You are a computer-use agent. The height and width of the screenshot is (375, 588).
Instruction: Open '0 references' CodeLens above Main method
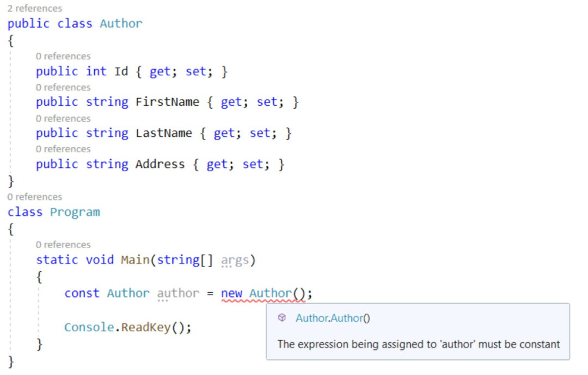(63, 245)
